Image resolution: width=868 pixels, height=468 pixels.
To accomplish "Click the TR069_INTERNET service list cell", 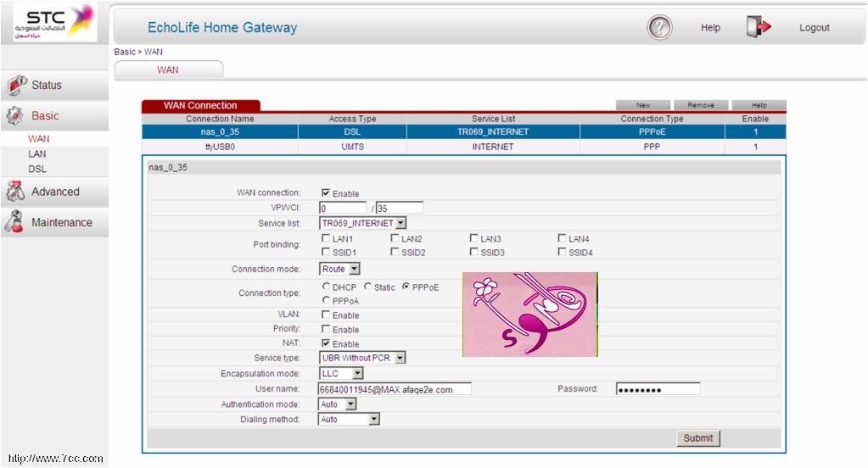I will point(493,131).
